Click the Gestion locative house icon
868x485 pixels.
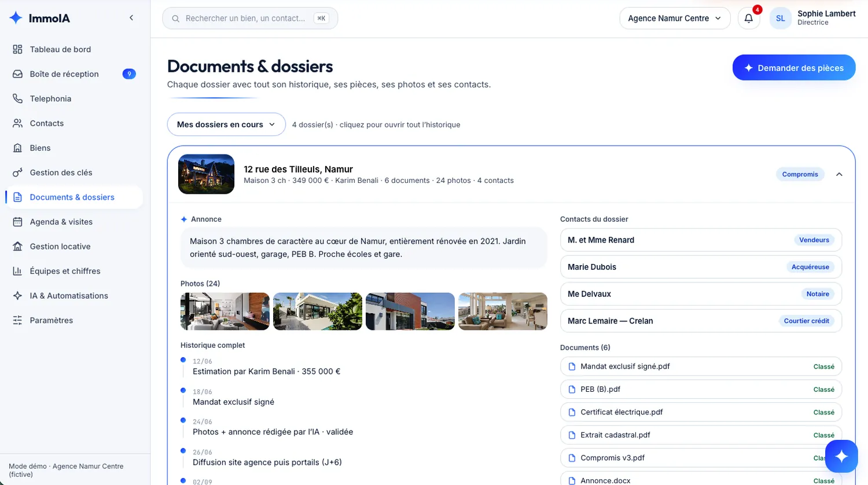(18, 247)
